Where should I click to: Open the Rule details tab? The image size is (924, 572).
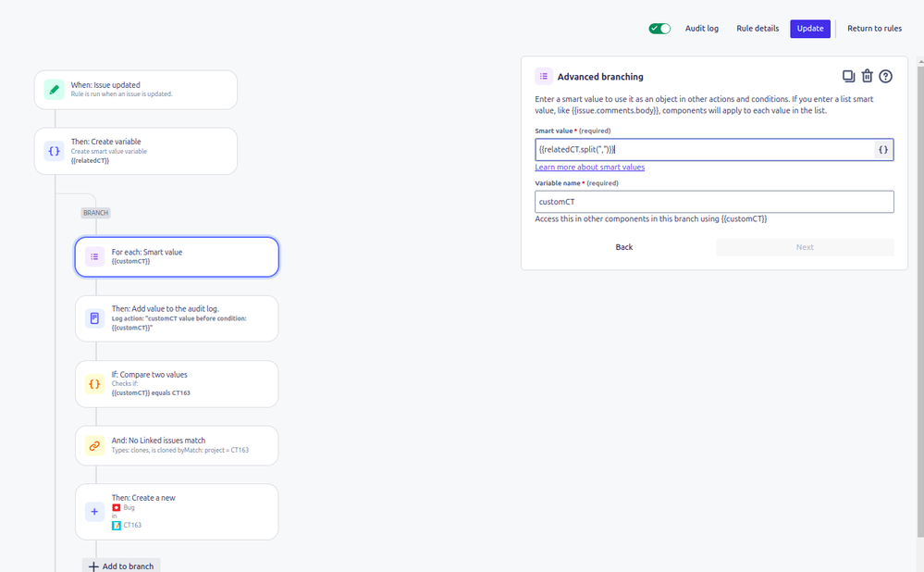(x=757, y=29)
